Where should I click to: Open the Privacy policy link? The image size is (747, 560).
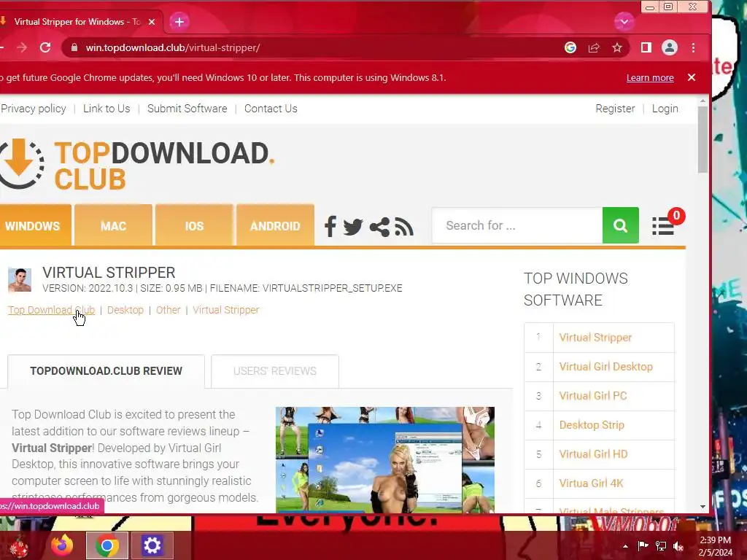coord(34,109)
